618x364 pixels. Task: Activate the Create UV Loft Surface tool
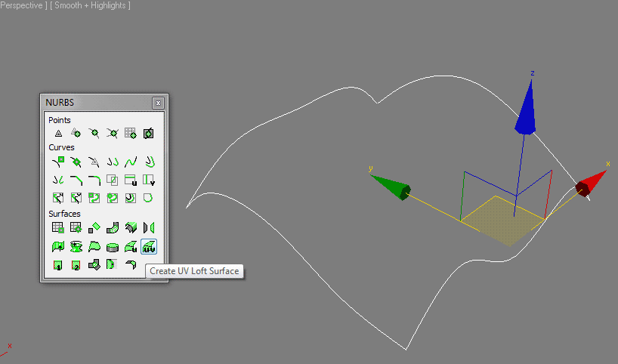coord(149,247)
